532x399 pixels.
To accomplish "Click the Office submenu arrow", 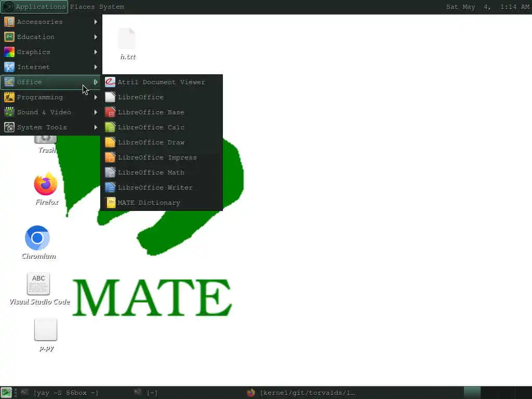I will coord(96,82).
